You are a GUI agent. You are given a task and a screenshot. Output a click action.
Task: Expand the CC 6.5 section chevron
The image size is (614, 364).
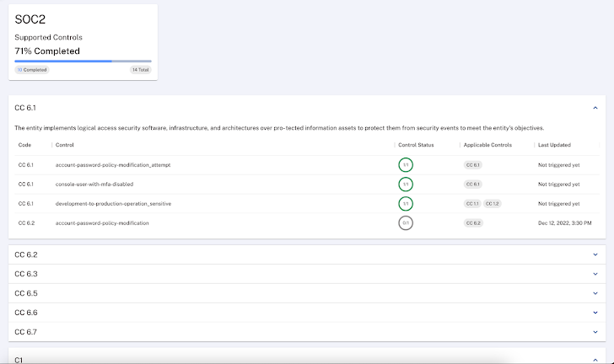(x=595, y=293)
